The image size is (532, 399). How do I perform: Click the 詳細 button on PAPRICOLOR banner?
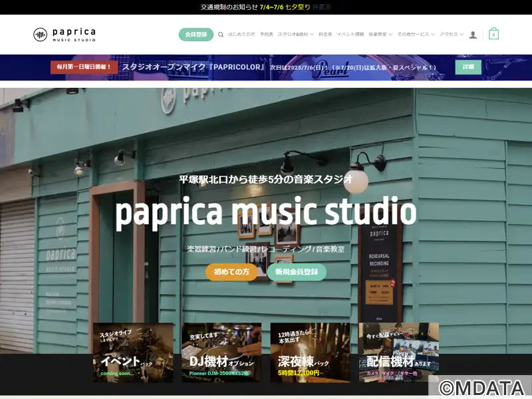[x=468, y=67]
